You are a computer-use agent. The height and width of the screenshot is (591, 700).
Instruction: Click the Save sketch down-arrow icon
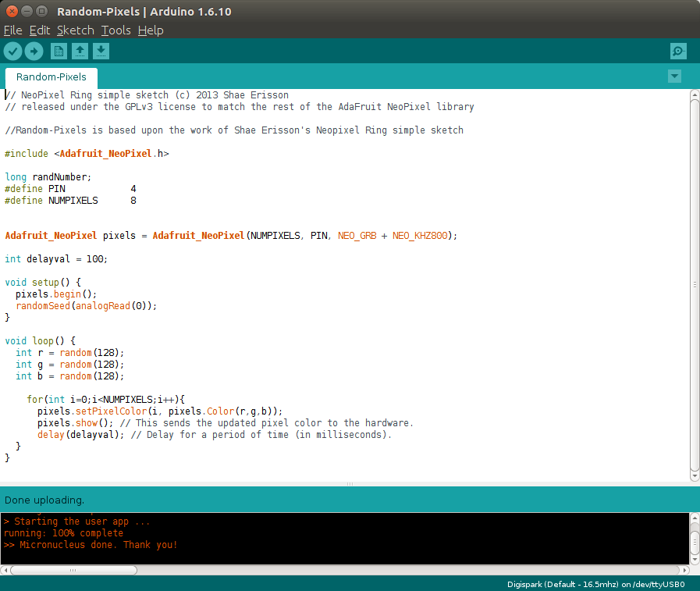(x=101, y=52)
